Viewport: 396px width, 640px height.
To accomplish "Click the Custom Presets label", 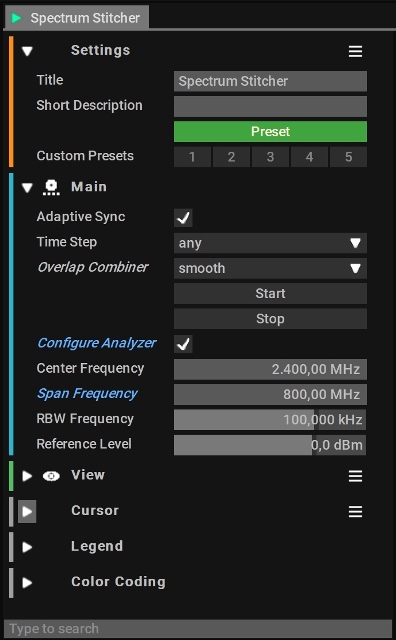I will [85, 156].
